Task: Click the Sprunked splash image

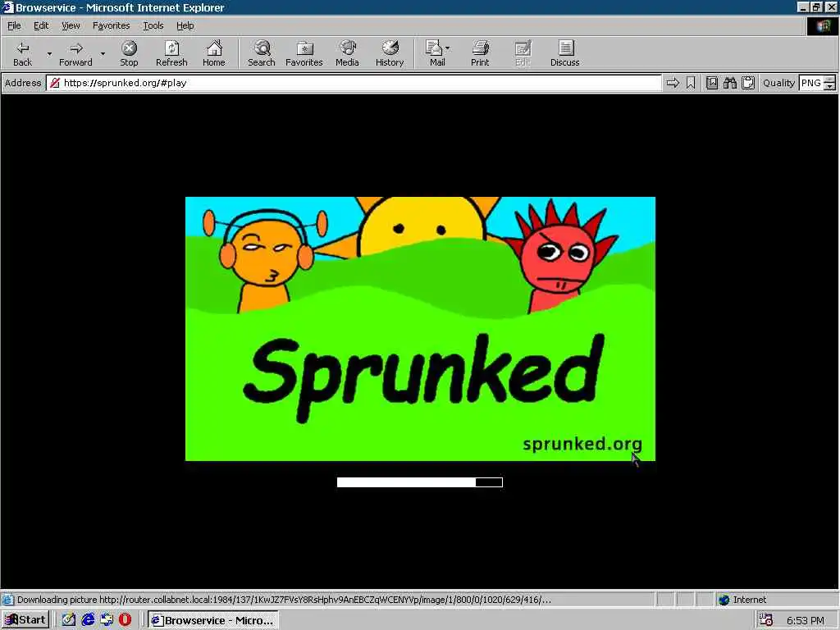Action: (420, 328)
